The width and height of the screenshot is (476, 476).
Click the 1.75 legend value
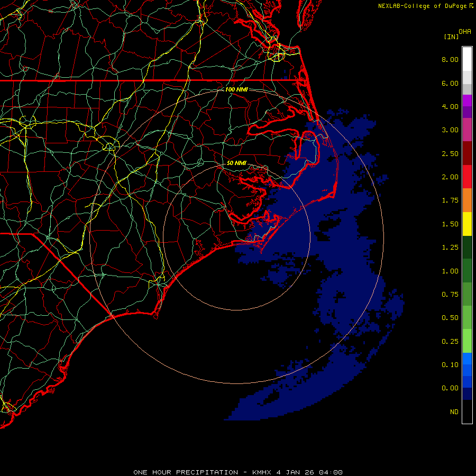pos(450,200)
